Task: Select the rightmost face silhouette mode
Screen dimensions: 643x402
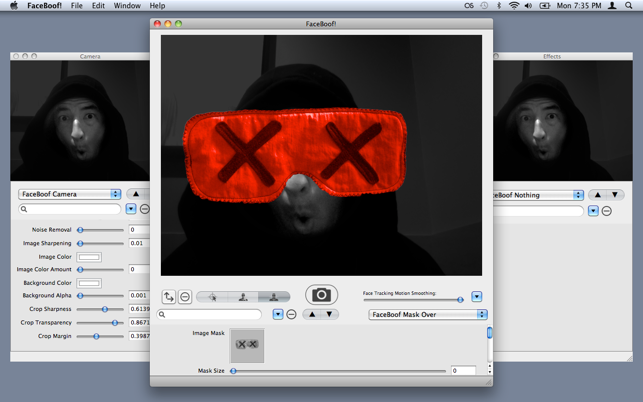Action: pos(274,297)
